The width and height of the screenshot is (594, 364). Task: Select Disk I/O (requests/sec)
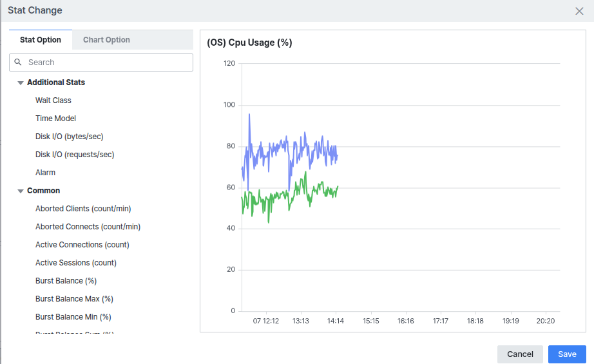[x=75, y=155]
